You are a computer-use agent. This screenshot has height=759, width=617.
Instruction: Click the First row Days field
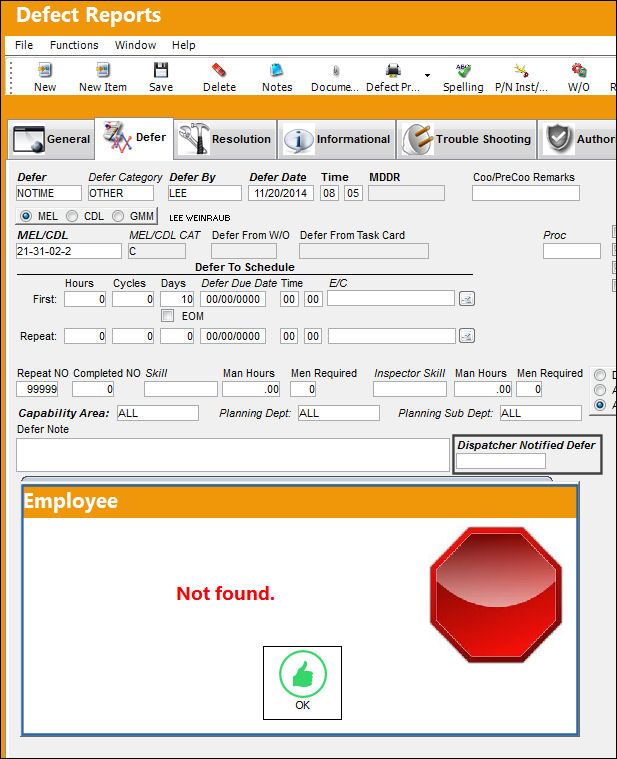pyautogui.click(x=177, y=299)
